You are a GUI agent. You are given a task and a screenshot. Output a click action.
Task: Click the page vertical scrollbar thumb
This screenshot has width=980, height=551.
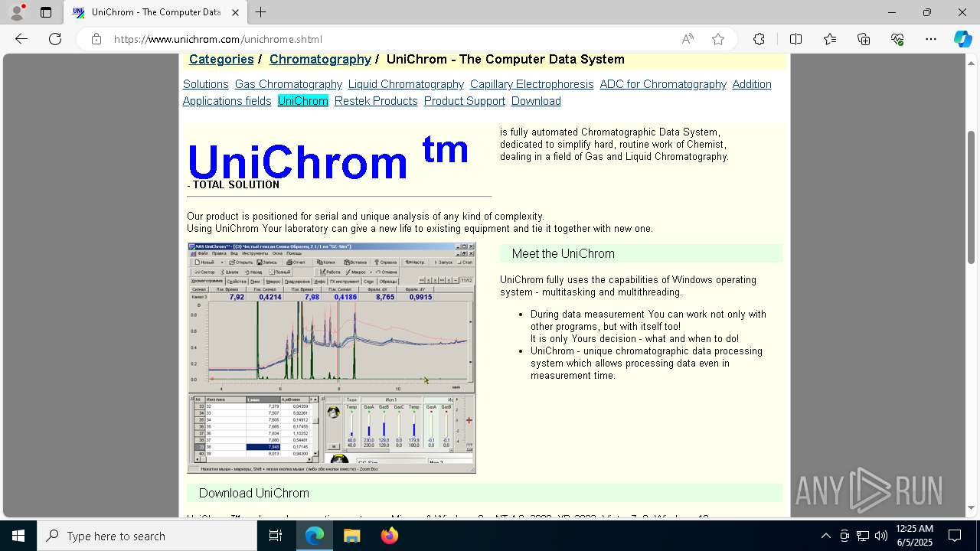pos(971,197)
